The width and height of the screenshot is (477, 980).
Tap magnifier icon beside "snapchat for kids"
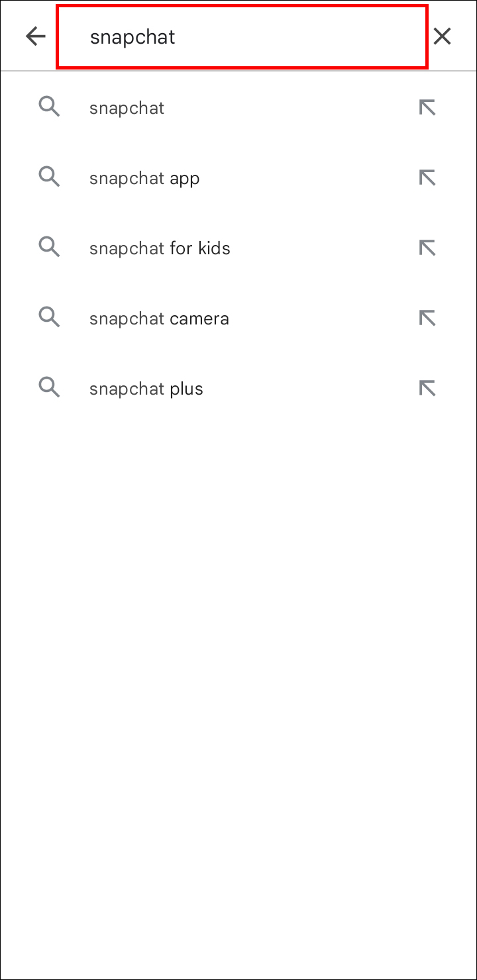pyautogui.click(x=49, y=248)
